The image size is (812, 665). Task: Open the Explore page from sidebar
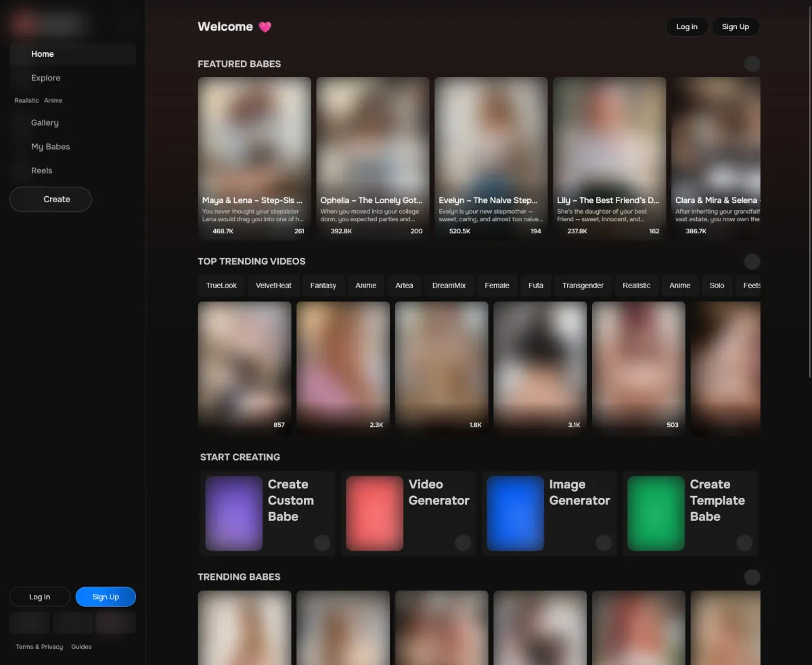pos(45,78)
